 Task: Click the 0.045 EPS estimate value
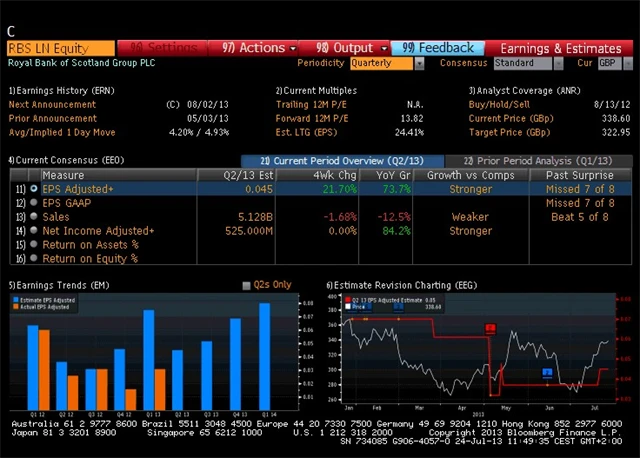point(259,189)
